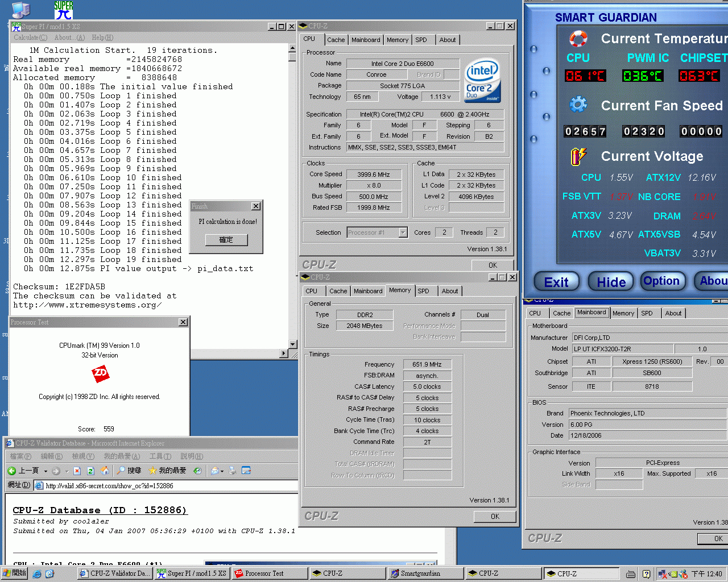Click Smart Guardian voltage icon
The width and height of the screenshot is (728, 582).
tap(578, 156)
